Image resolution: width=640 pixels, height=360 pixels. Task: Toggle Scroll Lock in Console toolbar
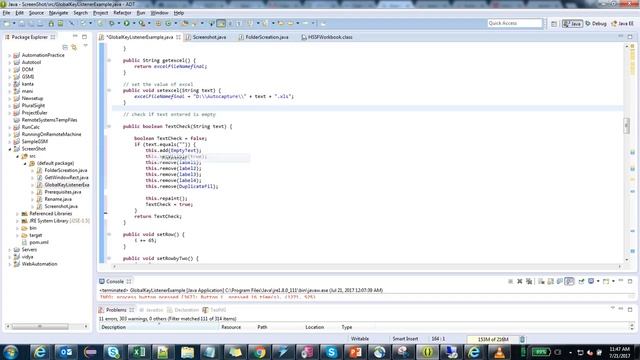551,281
